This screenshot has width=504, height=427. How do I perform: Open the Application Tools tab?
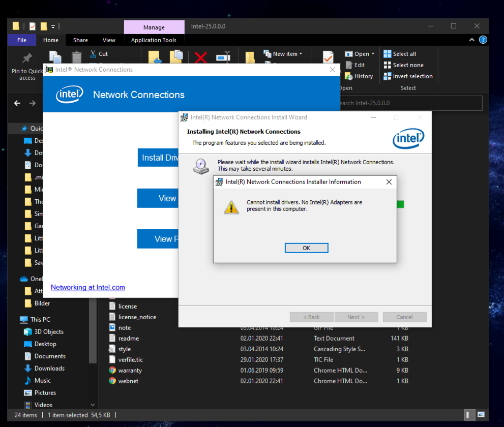[x=154, y=40]
